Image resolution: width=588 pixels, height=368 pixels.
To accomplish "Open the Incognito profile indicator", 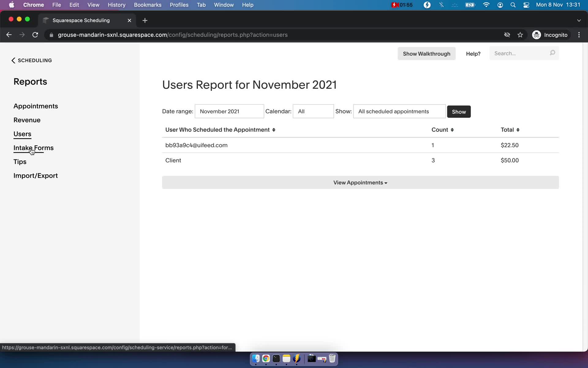I will point(550,35).
